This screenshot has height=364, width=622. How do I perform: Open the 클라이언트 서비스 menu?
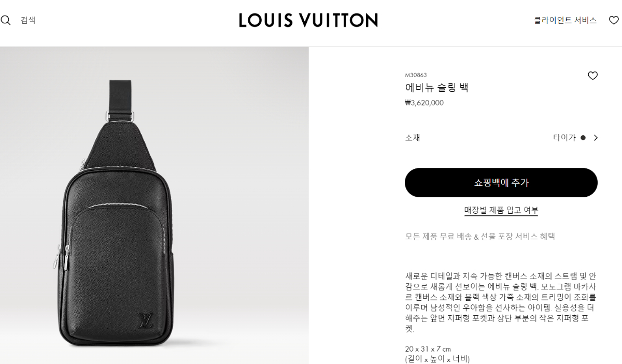[x=566, y=20]
